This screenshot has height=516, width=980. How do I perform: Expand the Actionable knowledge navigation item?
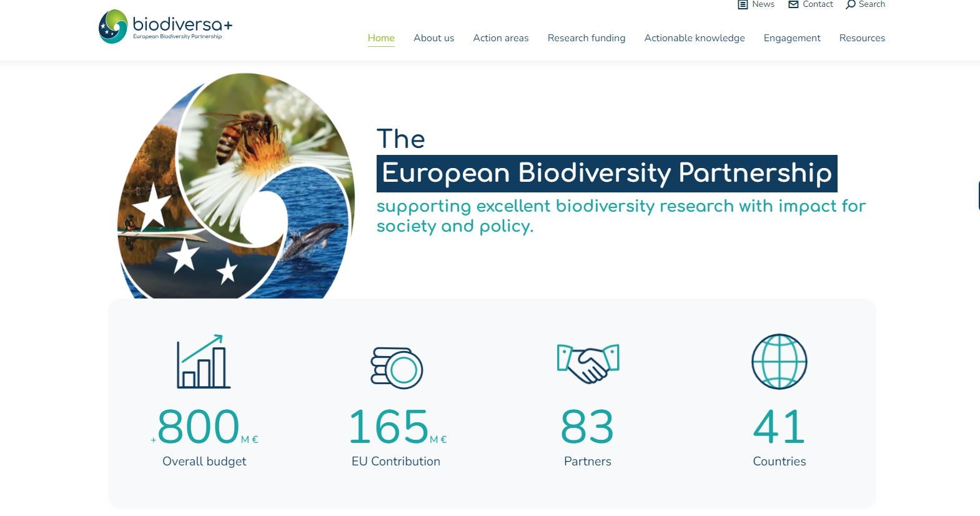pos(694,38)
